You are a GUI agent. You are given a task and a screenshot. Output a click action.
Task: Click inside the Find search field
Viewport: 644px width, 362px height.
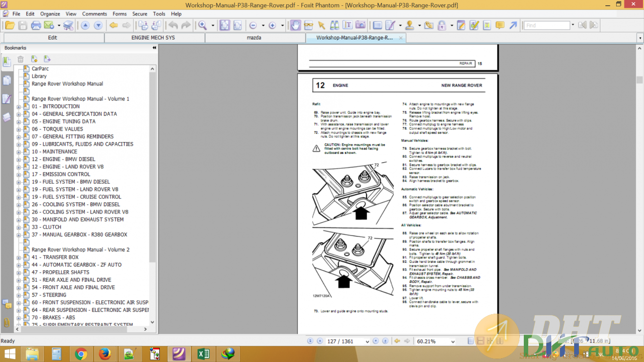pyautogui.click(x=547, y=25)
